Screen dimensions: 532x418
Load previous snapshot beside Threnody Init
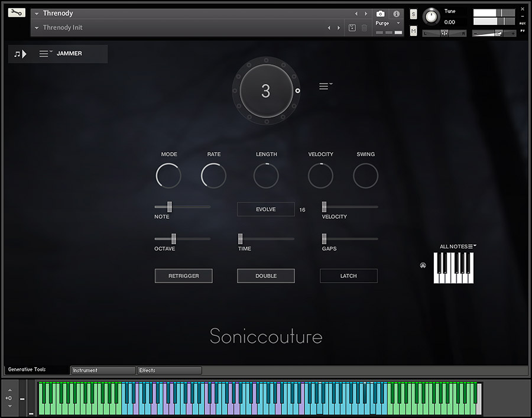tap(329, 28)
